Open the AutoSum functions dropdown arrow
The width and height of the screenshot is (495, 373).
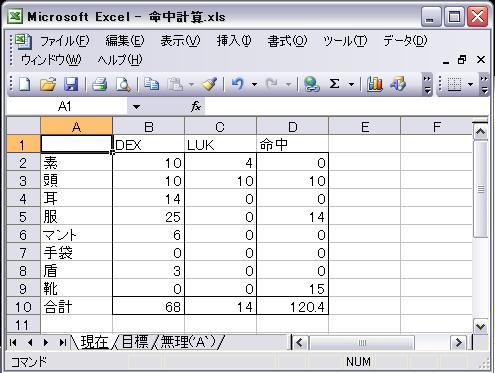[x=351, y=84]
